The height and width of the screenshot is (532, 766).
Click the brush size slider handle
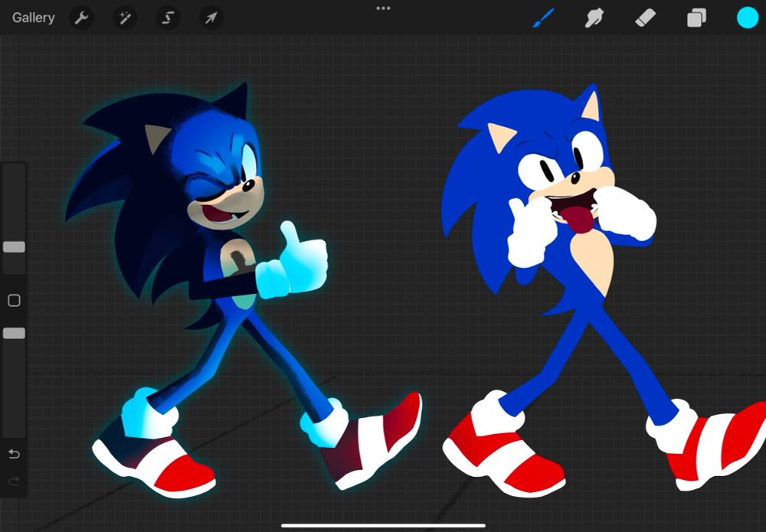[14, 247]
